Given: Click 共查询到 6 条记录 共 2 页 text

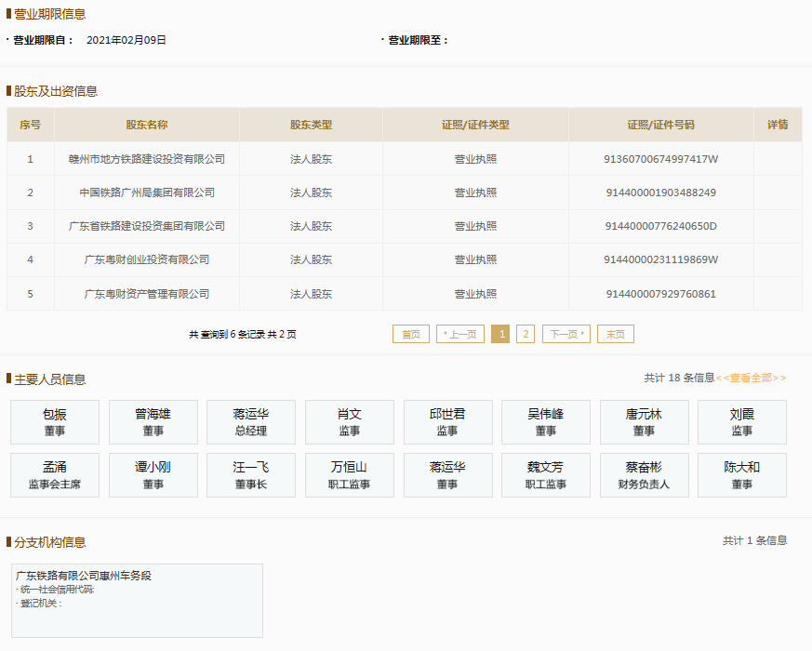Looking at the screenshot, I should click(x=243, y=335).
